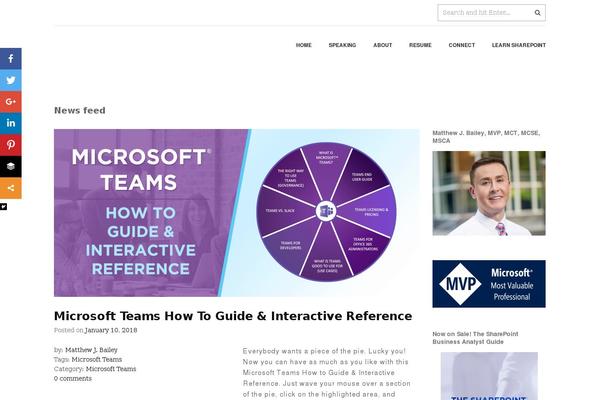This screenshot has width=600, height=400.
Task: Pin the page on Pinterest
Action: coord(11,145)
